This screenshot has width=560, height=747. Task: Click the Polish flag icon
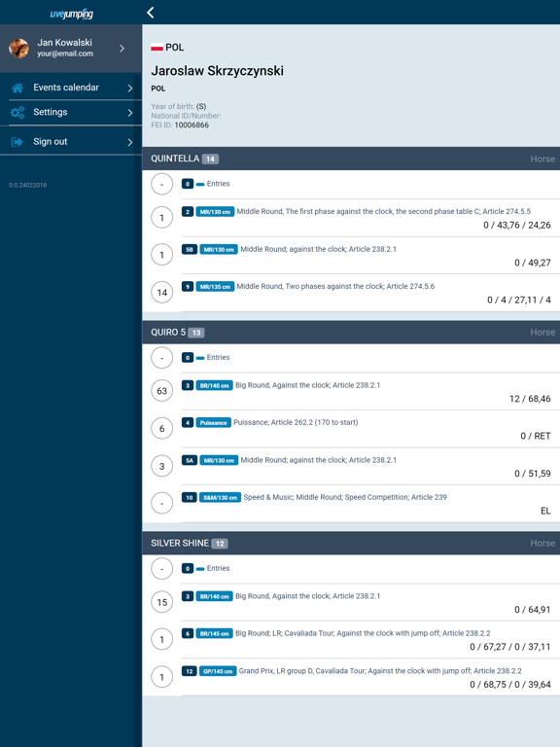pyautogui.click(x=157, y=47)
